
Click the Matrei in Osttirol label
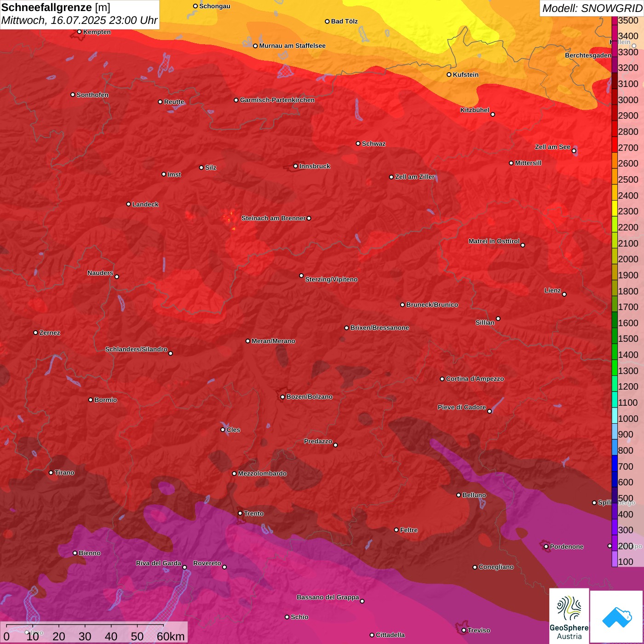[x=494, y=241]
